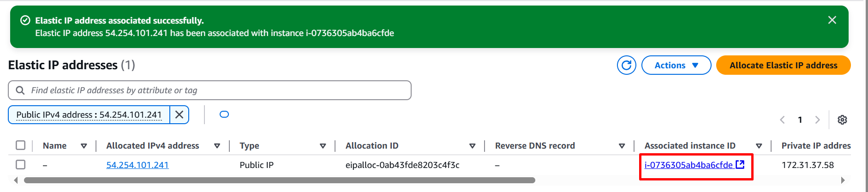868x192 pixels.
Task: Go to previous page arrow
Action: pyautogui.click(x=782, y=120)
